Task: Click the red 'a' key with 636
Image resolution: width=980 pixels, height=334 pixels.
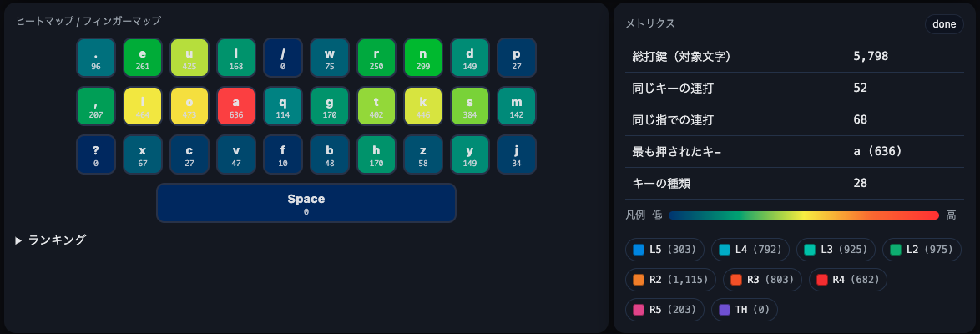Action: click(x=236, y=106)
